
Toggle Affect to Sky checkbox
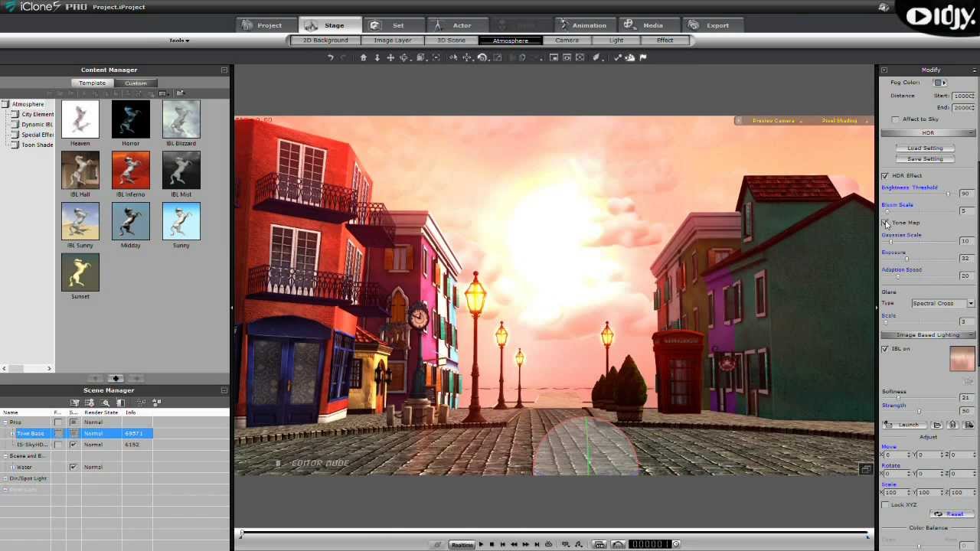896,119
